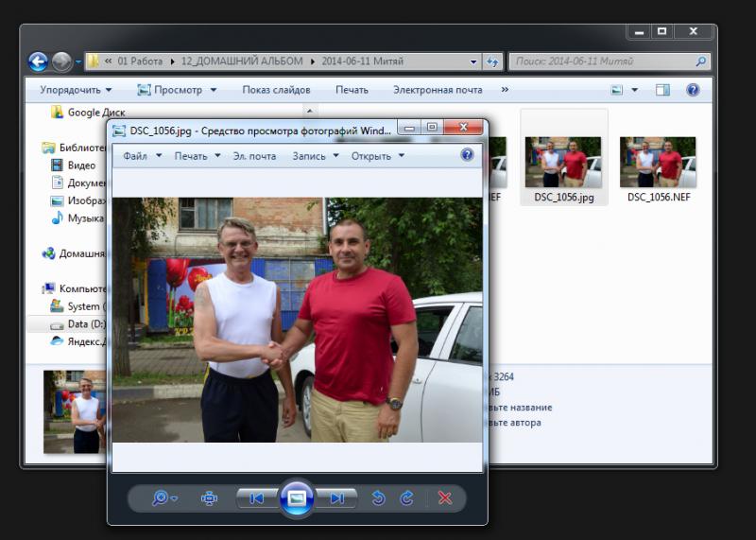Click Электронная почта in Explorer toolbar
Screen dimensions: 756x540
click(x=438, y=90)
